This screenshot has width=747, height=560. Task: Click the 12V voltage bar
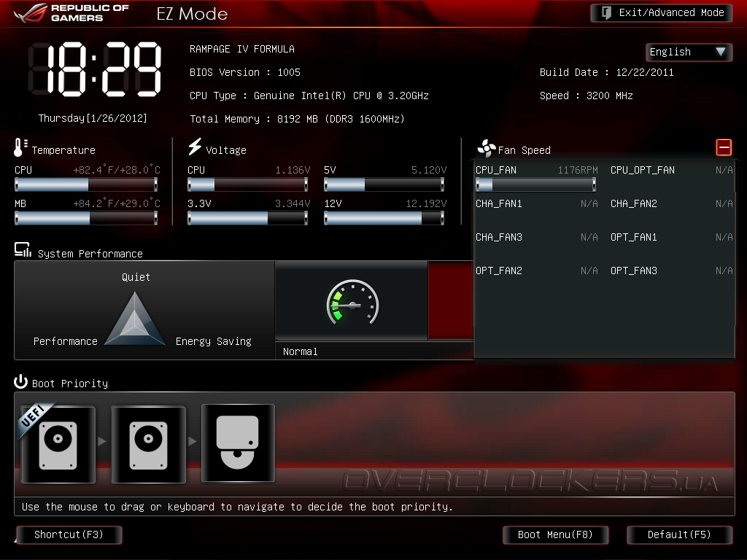[x=384, y=218]
